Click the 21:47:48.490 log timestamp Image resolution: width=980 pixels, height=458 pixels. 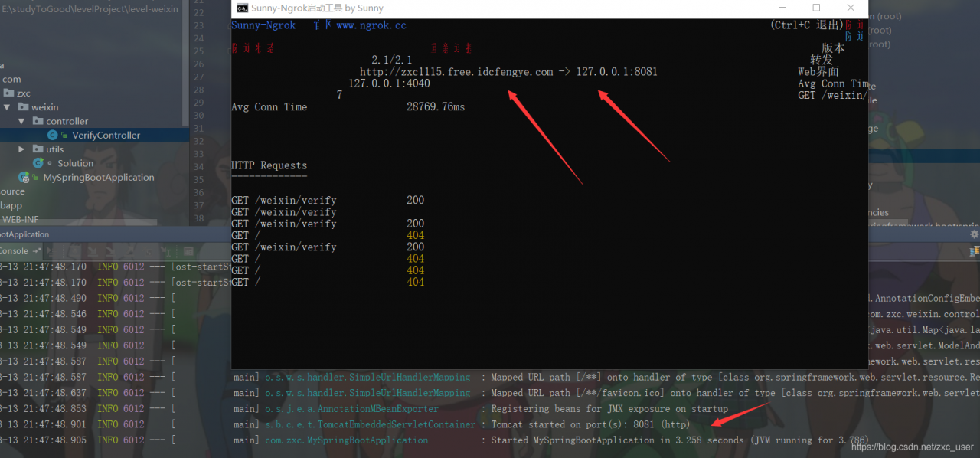[54, 299]
